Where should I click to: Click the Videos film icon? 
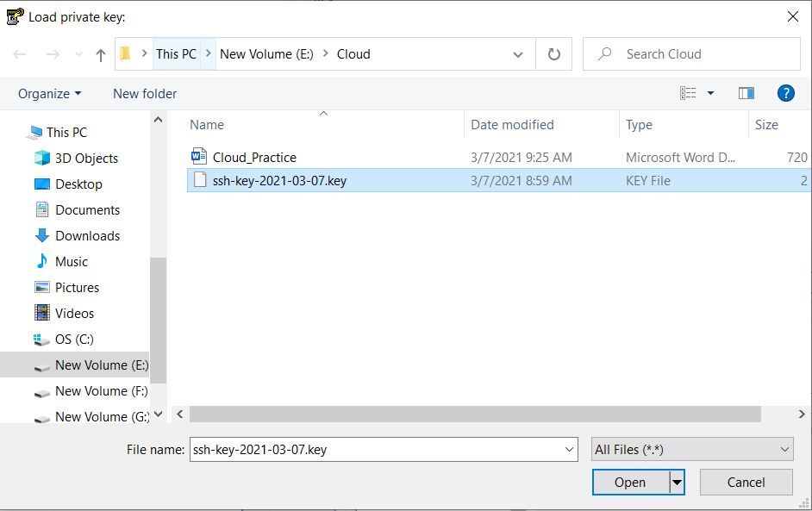click(42, 313)
